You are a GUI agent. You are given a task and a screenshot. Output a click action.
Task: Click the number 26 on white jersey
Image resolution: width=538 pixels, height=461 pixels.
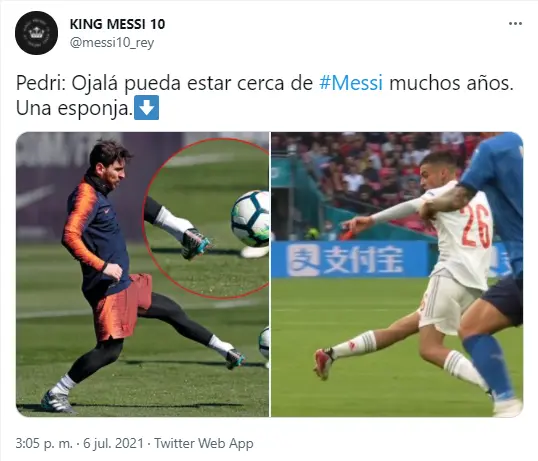tap(475, 226)
